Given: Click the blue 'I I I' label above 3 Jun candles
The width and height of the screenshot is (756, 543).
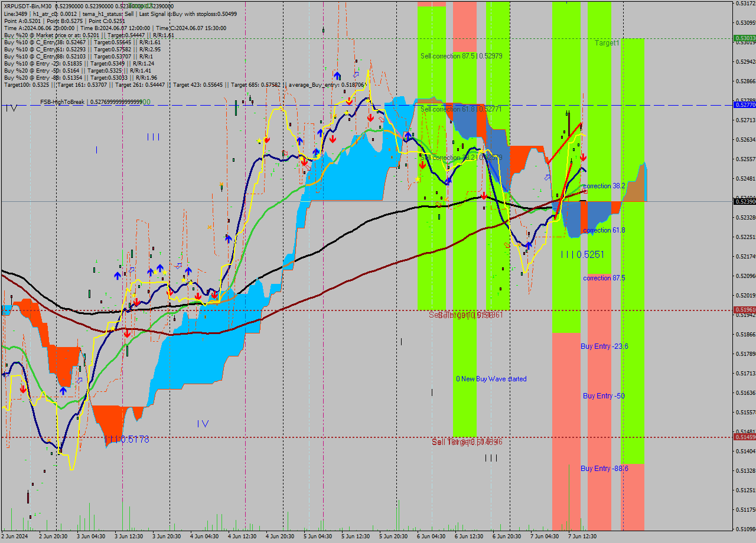Looking at the screenshot, I should 153,137.
